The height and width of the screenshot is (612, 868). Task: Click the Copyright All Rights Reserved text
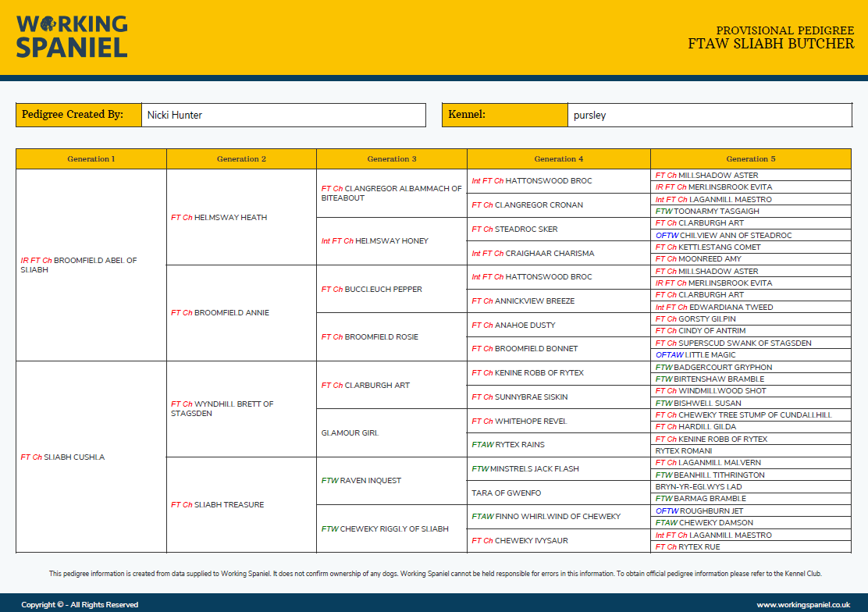[80, 604]
